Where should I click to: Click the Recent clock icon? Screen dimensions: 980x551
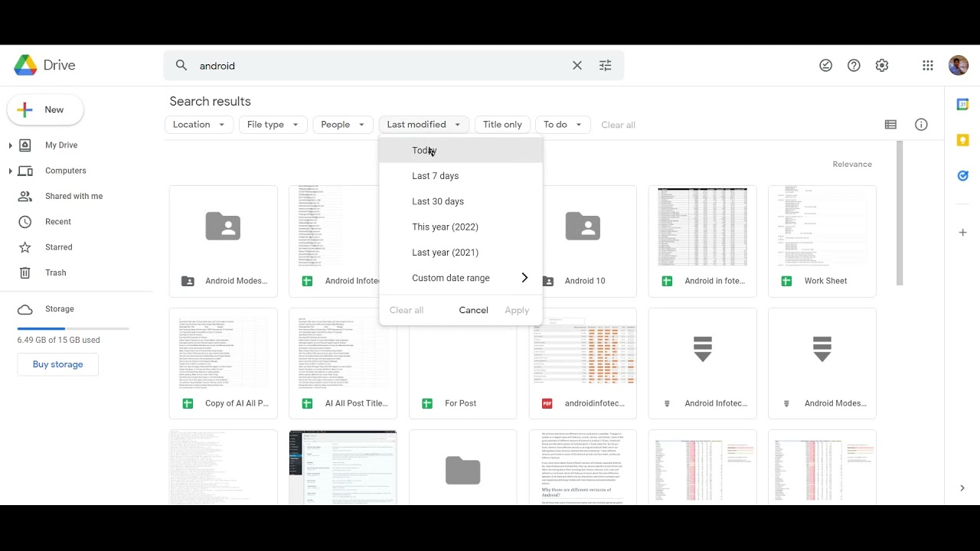point(25,222)
